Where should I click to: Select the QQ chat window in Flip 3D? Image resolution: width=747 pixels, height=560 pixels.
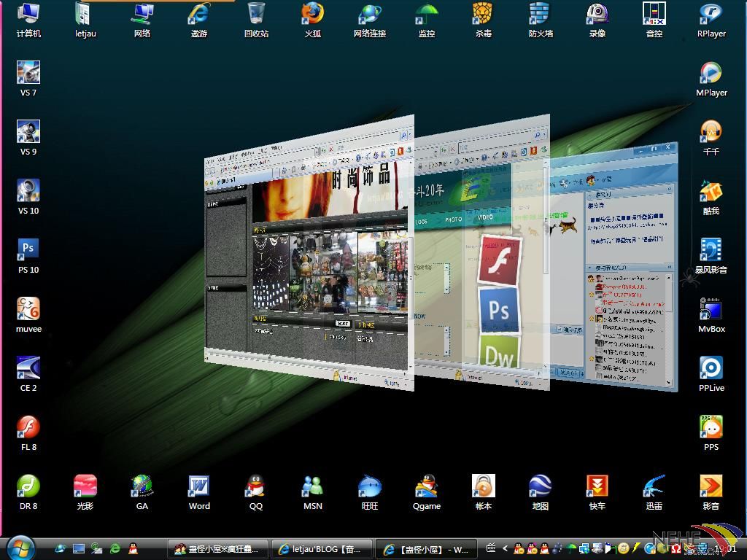(x=614, y=267)
